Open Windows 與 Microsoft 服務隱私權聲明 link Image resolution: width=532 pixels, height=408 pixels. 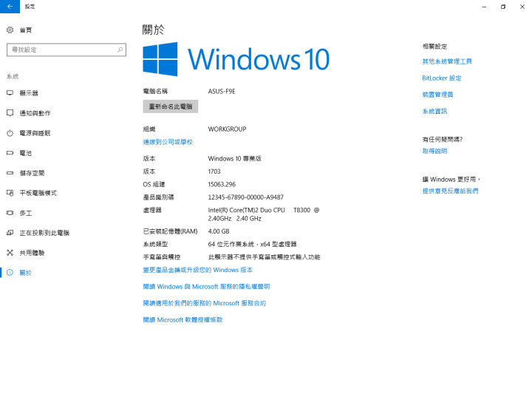[206, 287]
